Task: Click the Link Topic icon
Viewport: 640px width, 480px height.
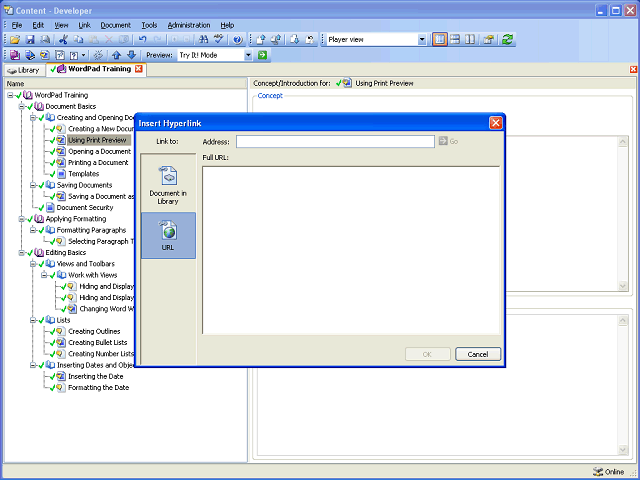Action: click(45, 55)
